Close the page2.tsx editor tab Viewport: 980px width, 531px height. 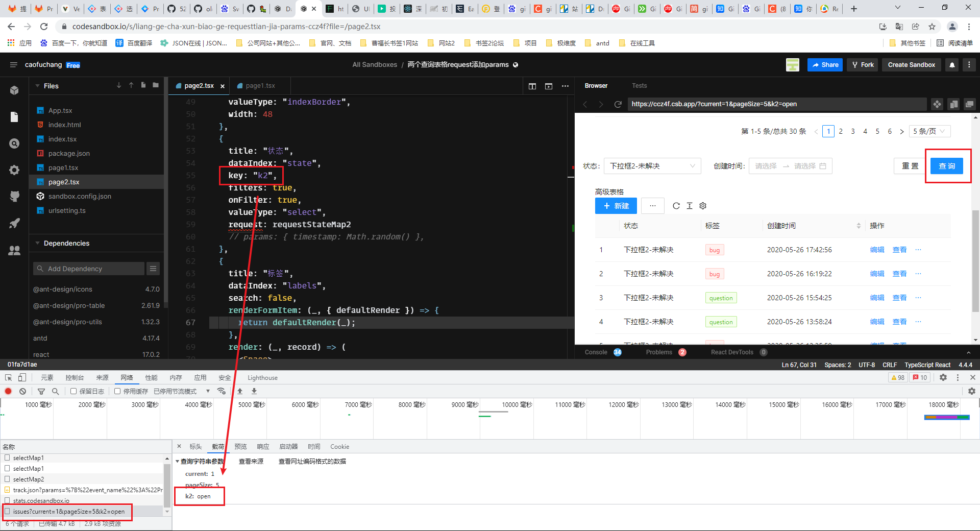coord(223,86)
